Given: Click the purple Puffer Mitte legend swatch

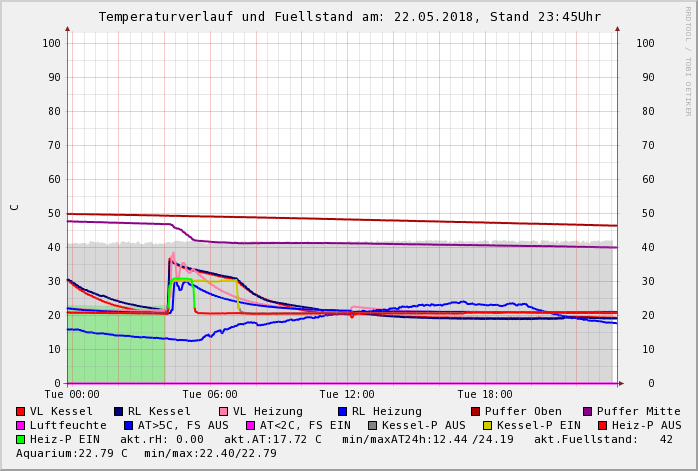Looking at the screenshot, I should point(588,411).
